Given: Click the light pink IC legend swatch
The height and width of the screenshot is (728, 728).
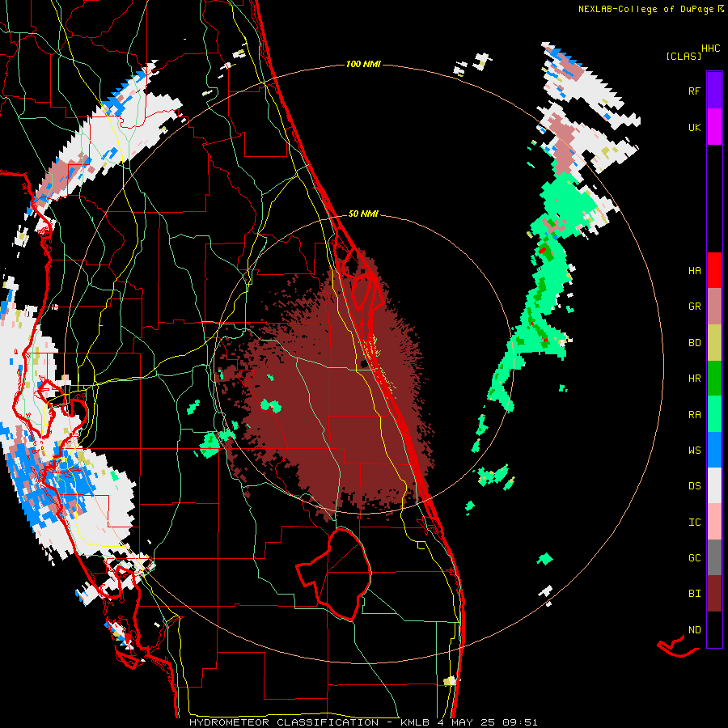Looking at the screenshot, I should [714, 522].
